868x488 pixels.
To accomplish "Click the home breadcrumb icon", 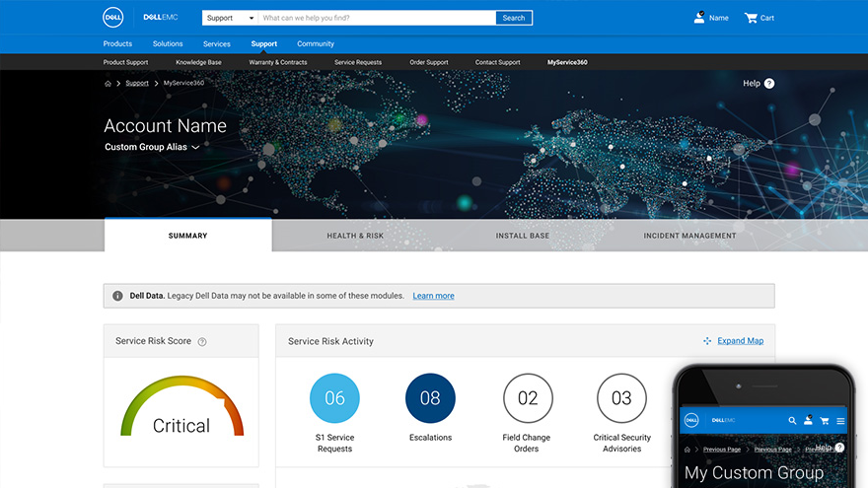I will tap(108, 84).
